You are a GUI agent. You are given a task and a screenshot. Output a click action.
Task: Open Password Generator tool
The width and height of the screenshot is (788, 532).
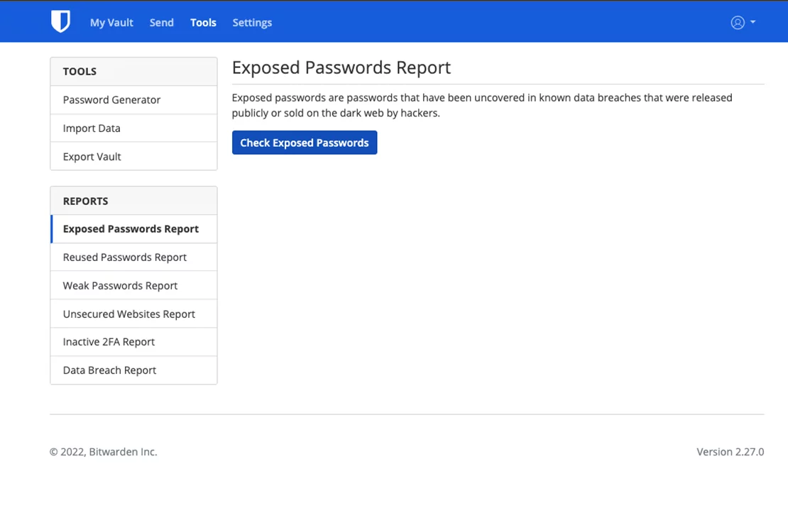[x=133, y=99]
